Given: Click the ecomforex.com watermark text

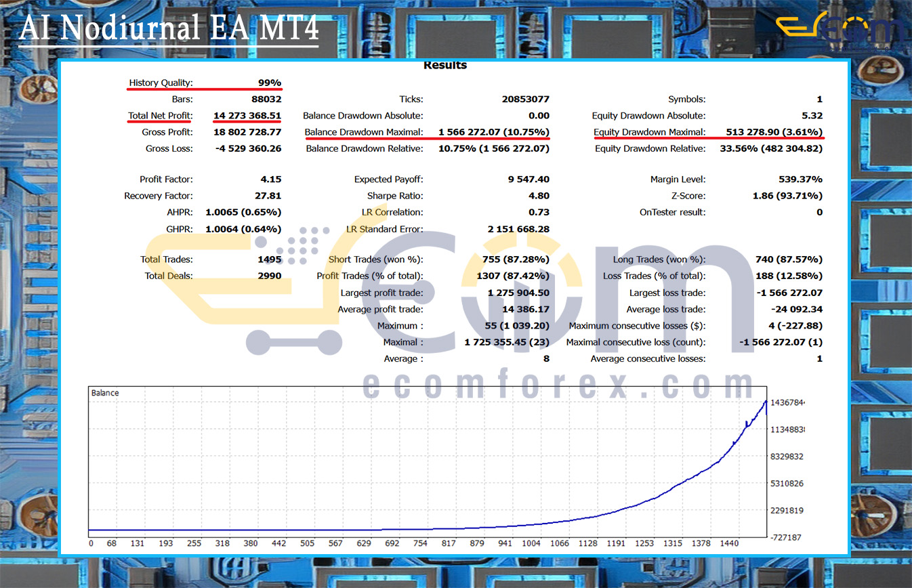Looking at the screenshot, I should 558,387.
